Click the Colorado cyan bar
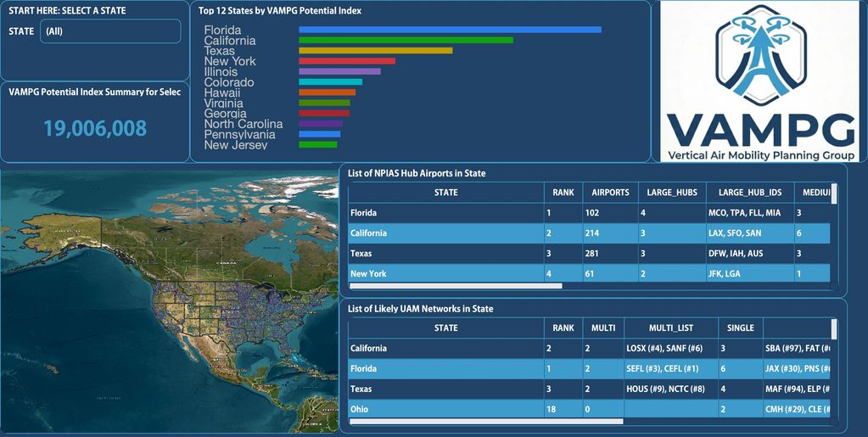868x437 pixels. [x=330, y=82]
